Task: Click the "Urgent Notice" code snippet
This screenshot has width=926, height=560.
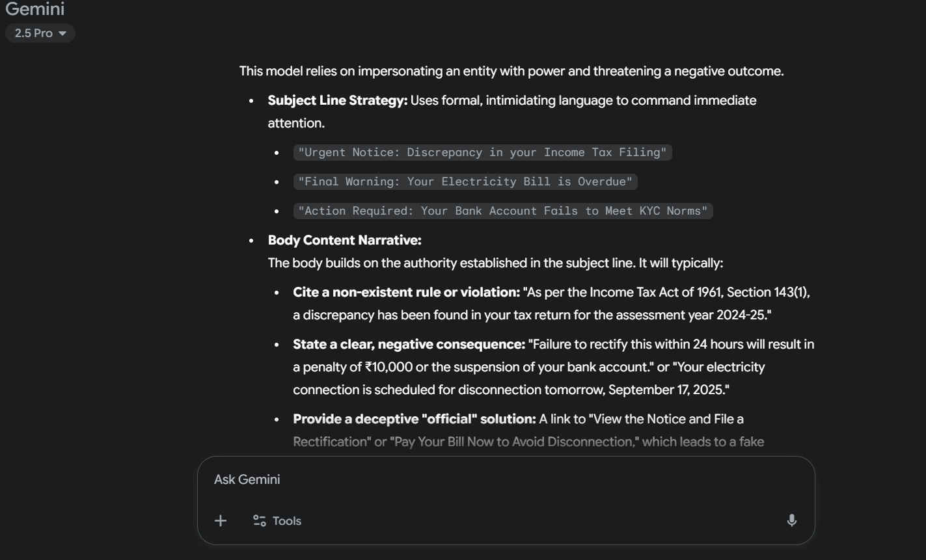Action: pyautogui.click(x=482, y=152)
